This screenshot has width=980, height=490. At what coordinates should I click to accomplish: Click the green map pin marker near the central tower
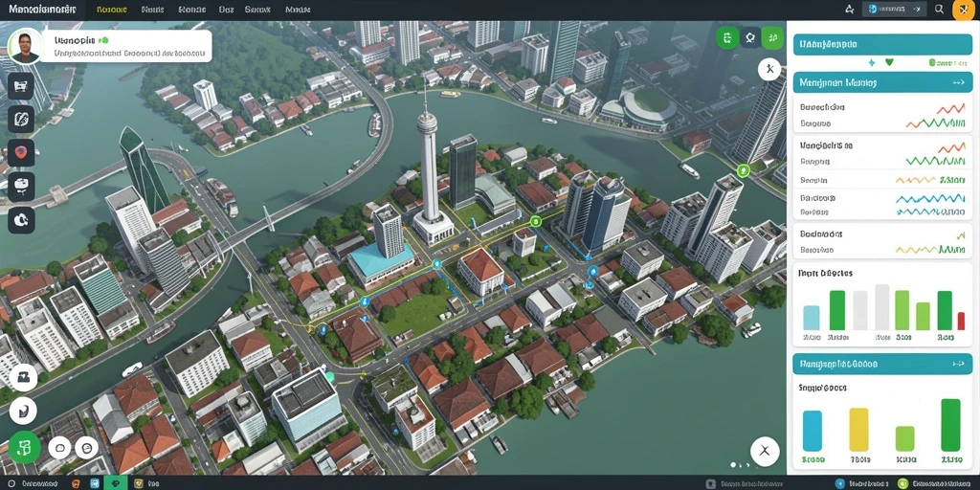click(535, 221)
